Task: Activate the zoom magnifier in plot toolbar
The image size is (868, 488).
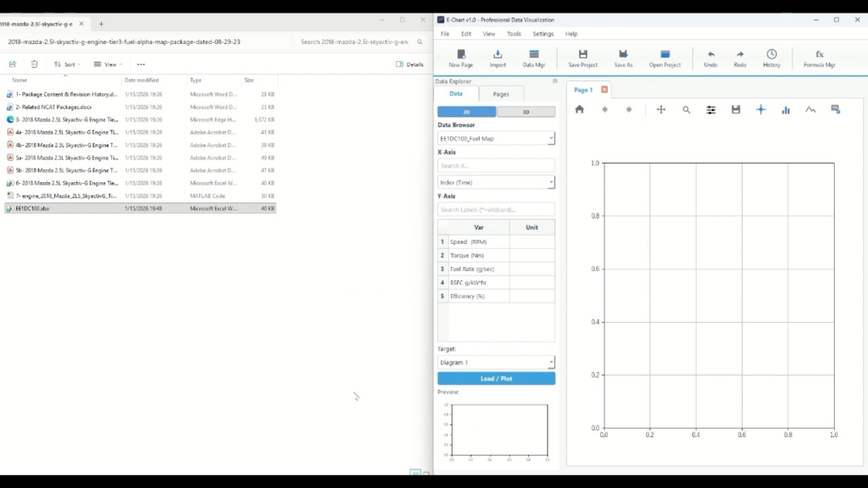Action: (x=687, y=110)
